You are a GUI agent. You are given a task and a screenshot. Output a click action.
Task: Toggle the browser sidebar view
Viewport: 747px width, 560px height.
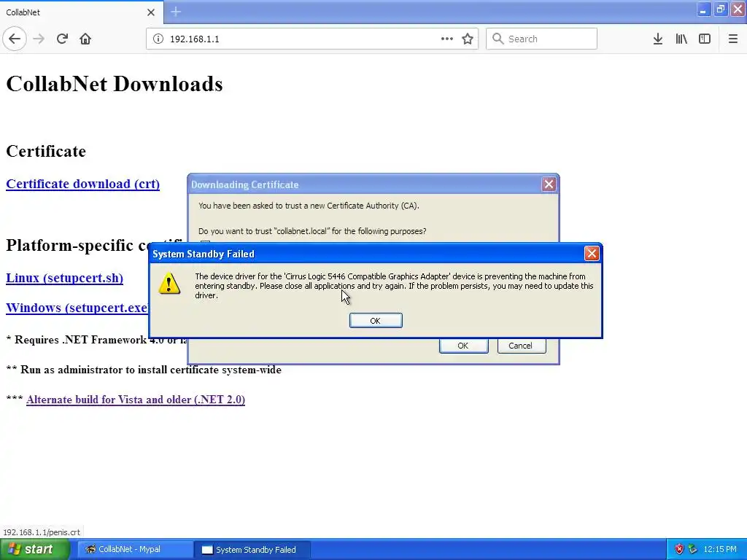tap(705, 39)
